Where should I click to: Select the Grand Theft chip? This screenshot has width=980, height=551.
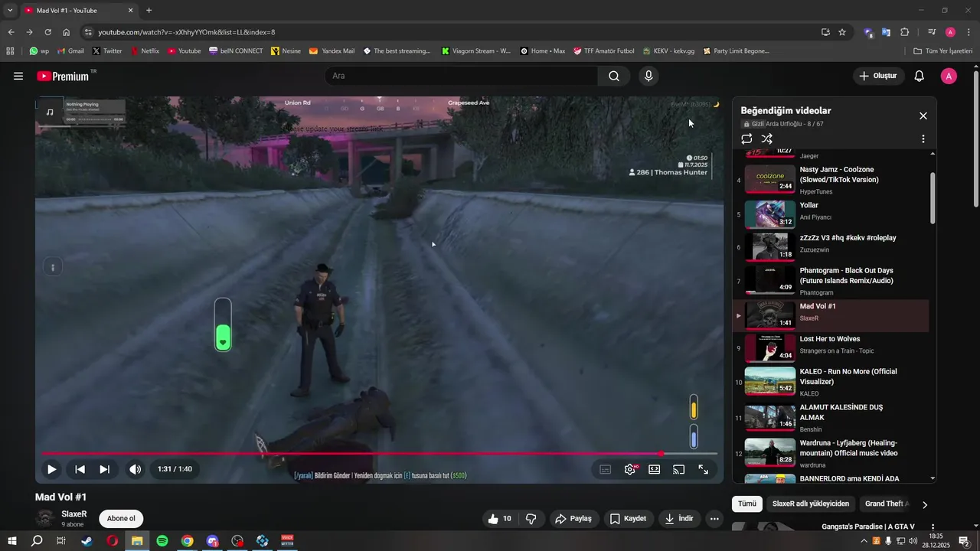click(x=887, y=504)
